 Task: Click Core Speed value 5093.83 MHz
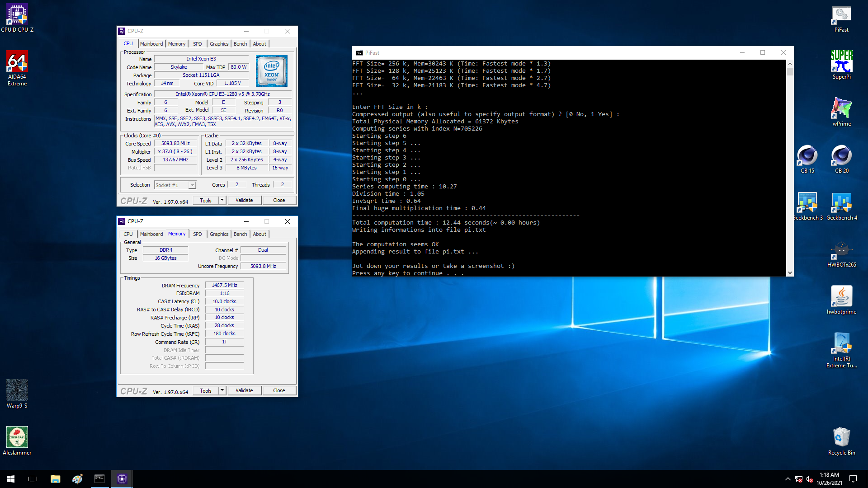[176, 144]
